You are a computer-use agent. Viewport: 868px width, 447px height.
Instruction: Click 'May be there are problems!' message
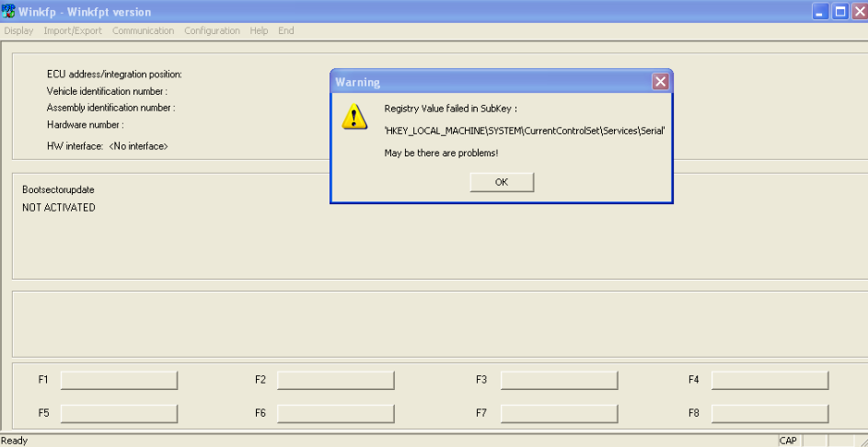441,153
